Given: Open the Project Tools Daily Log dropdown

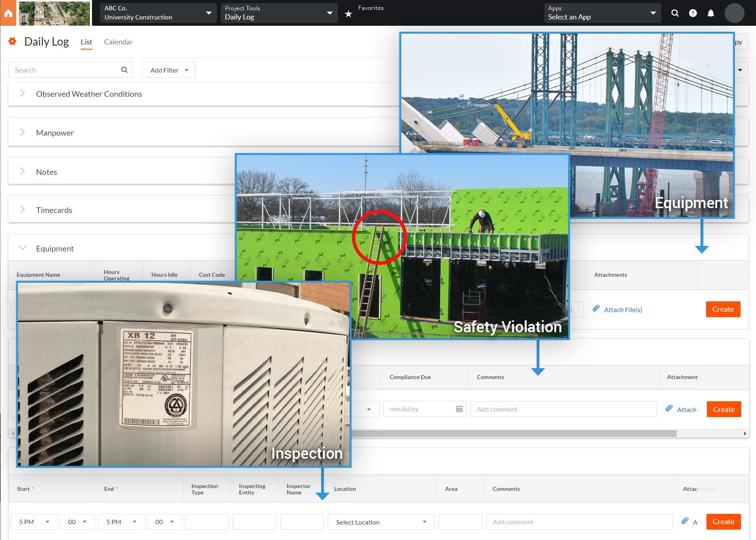Looking at the screenshot, I should pyautogui.click(x=279, y=13).
